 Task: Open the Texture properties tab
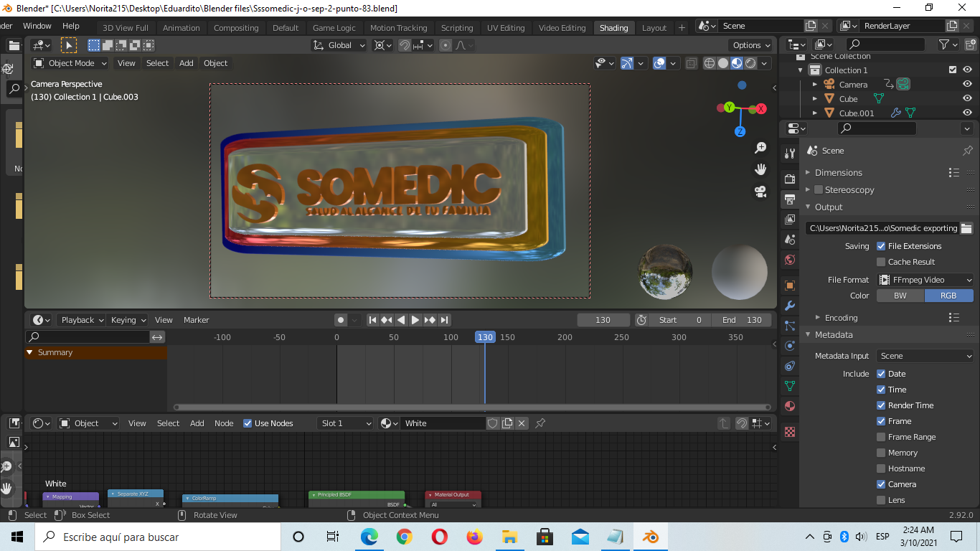point(790,432)
